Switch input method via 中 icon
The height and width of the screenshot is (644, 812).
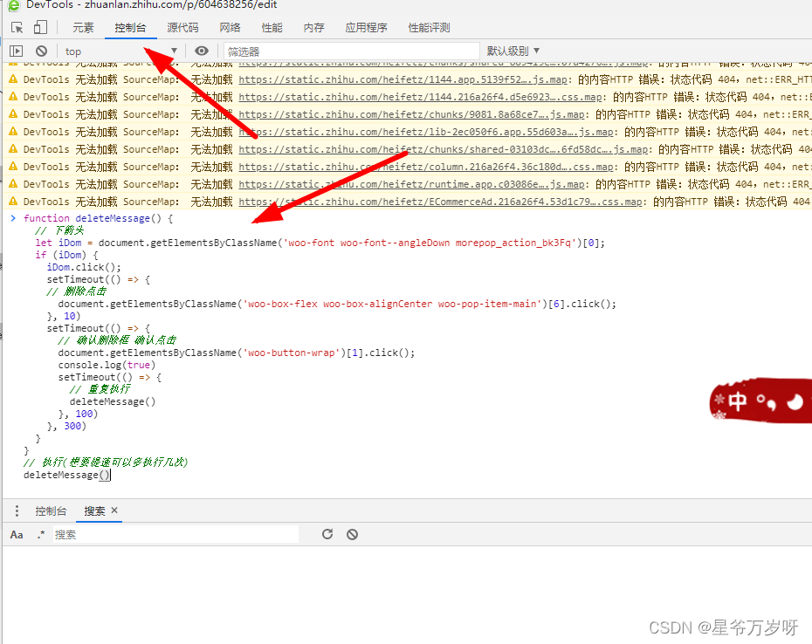[738, 401]
